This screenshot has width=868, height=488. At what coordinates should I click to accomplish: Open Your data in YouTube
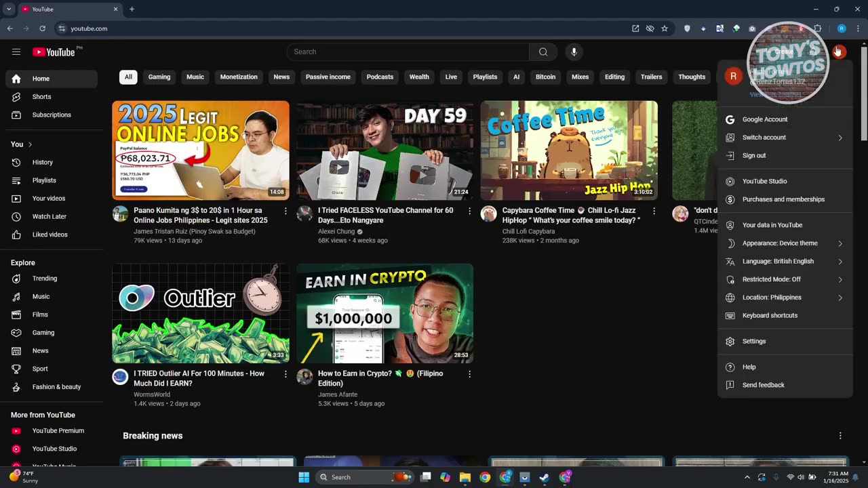[x=785, y=225]
